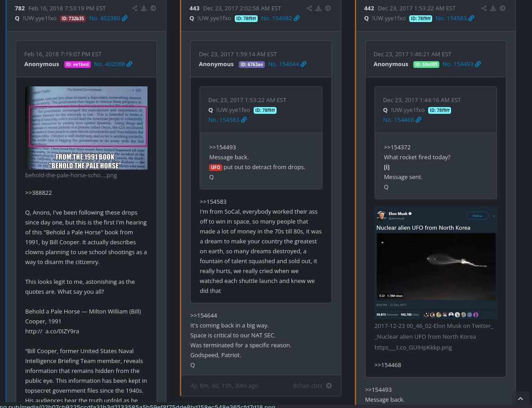Open the Behold the Pale Horse book image
532x408 pixels.
pos(86,128)
